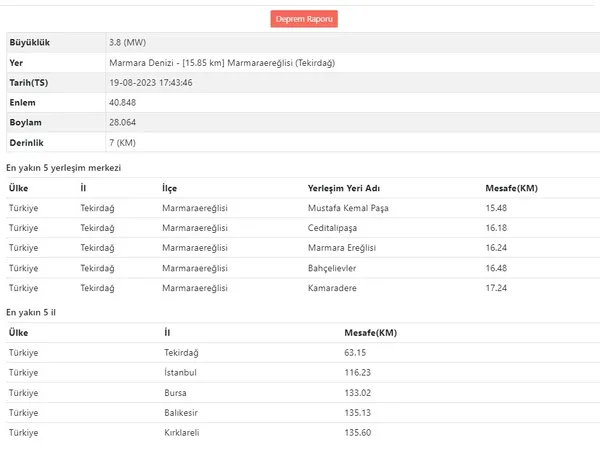Screen dimensions: 600x458
Task: Click the 3.8 (MW) magnitude value
Action: tap(128, 43)
